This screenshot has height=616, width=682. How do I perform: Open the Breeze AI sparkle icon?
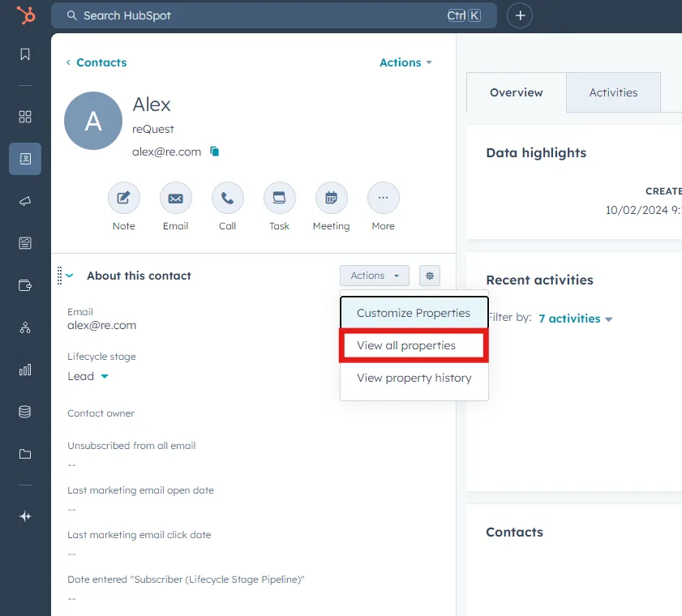(x=25, y=516)
